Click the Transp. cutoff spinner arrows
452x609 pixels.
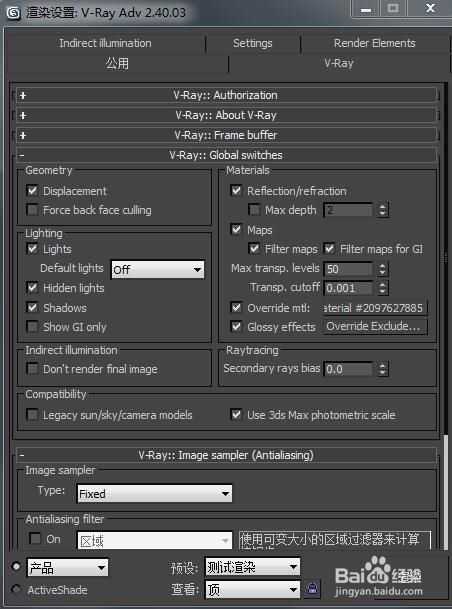(x=383, y=288)
